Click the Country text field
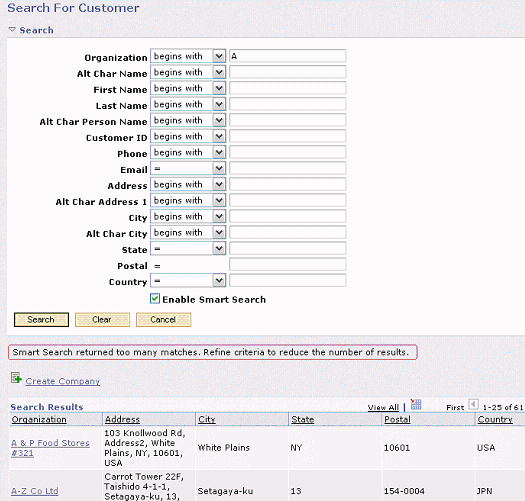This screenshot has width=525, height=501. pyautogui.click(x=288, y=281)
